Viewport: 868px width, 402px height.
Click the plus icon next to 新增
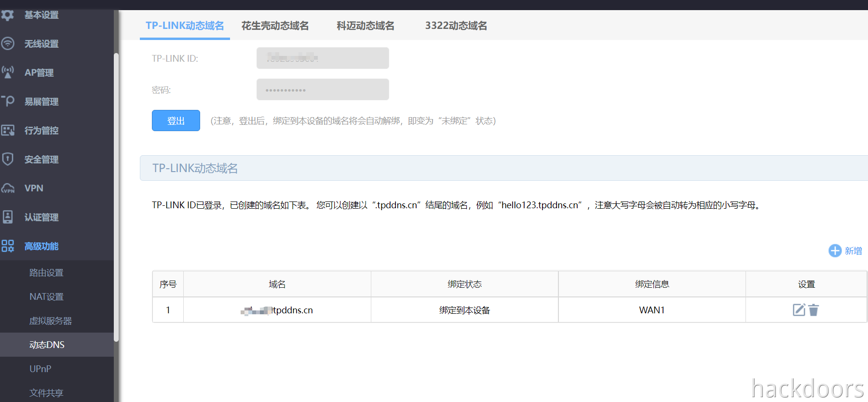tap(835, 251)
